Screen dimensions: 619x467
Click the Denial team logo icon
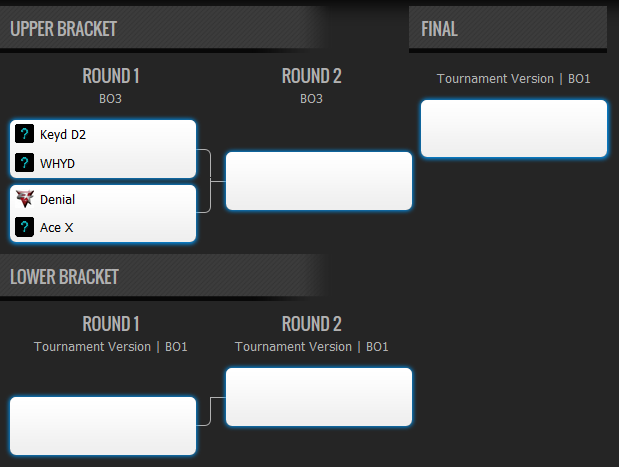[x=24, y=199]
